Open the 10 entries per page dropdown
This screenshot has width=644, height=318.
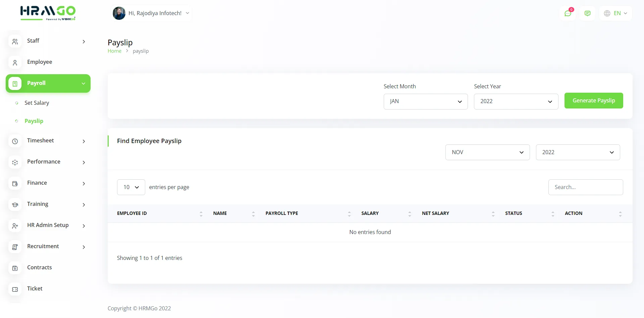(x=131, y=187)
